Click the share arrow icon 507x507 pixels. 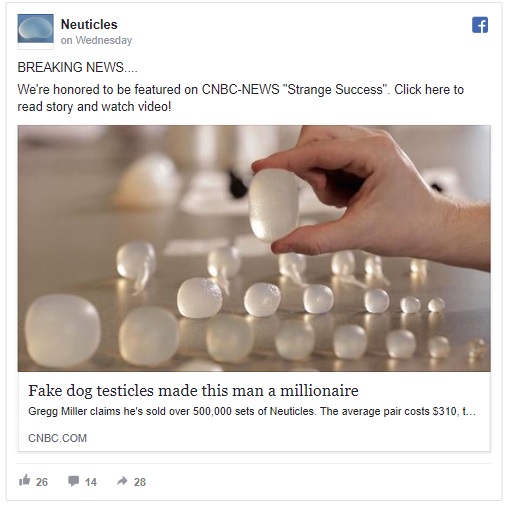pyautogui.click(x=122, y=481)
